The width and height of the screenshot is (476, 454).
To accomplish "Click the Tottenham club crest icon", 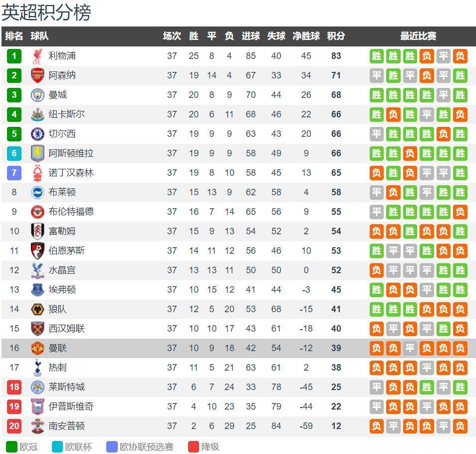I will pos(37,368).
